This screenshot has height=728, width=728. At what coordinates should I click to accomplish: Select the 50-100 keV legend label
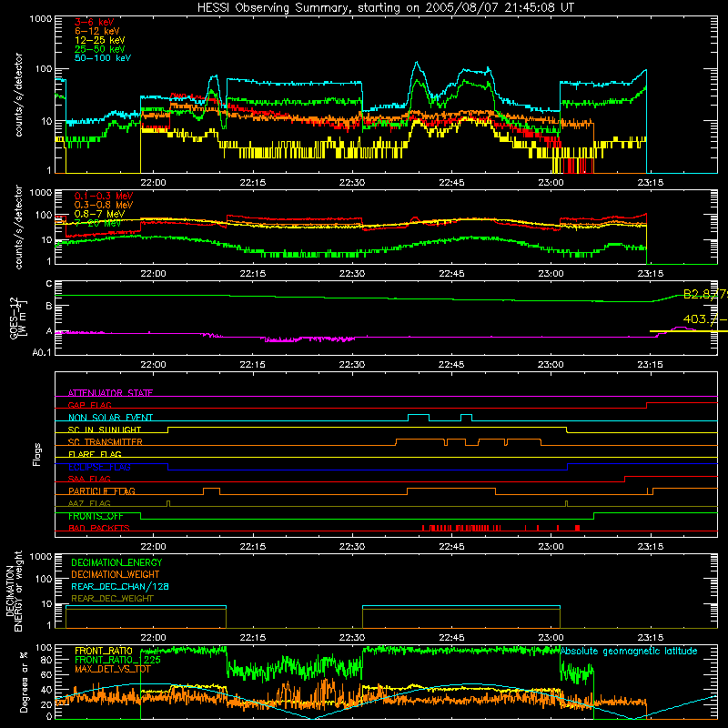103,58
